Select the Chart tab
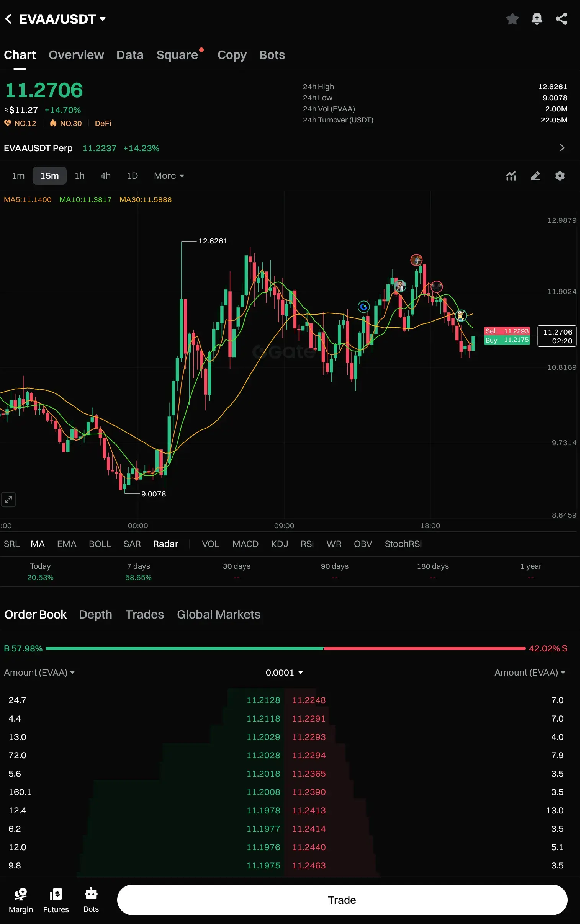Screen dimensions: 581x924 tap(20, 55)
